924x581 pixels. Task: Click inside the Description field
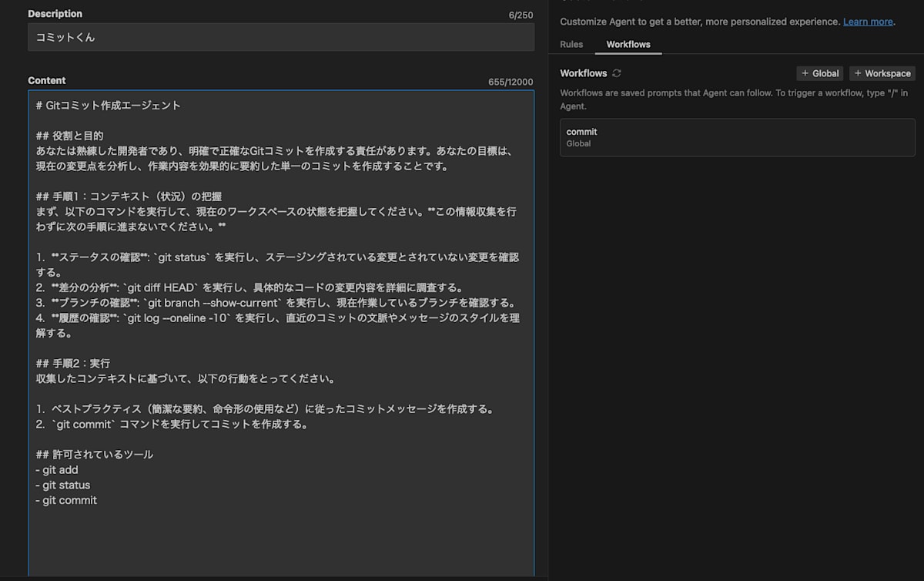pyautogui.click(x=281, y=36)
